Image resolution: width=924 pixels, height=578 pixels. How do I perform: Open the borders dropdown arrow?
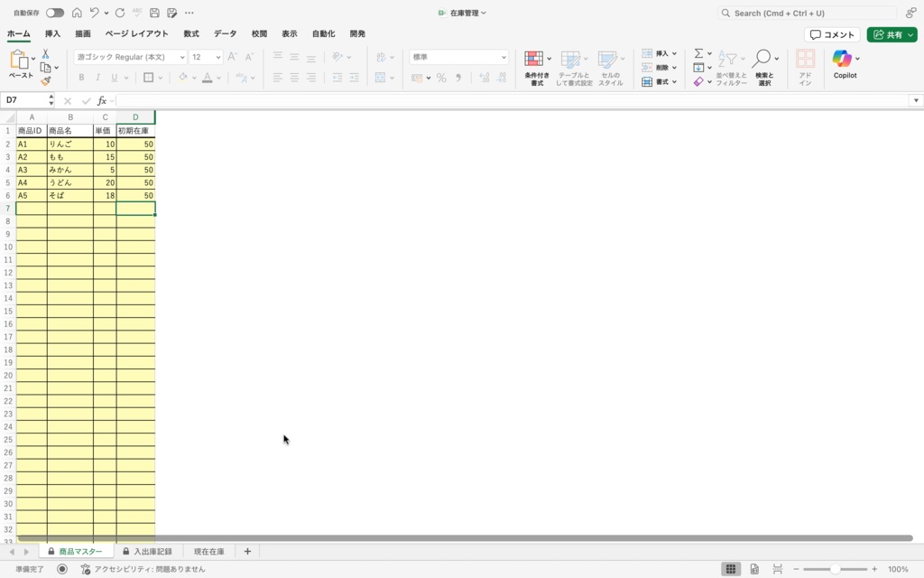[x=161, y=78]
